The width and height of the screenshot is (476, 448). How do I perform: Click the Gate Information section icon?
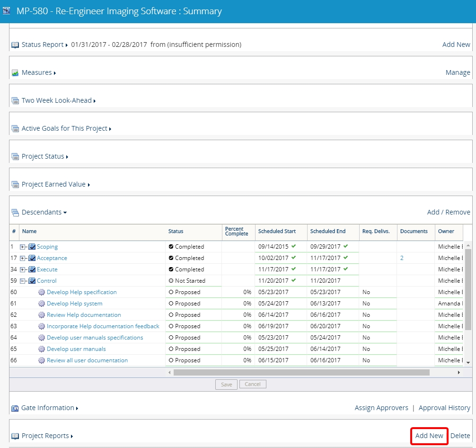(15, 408)
